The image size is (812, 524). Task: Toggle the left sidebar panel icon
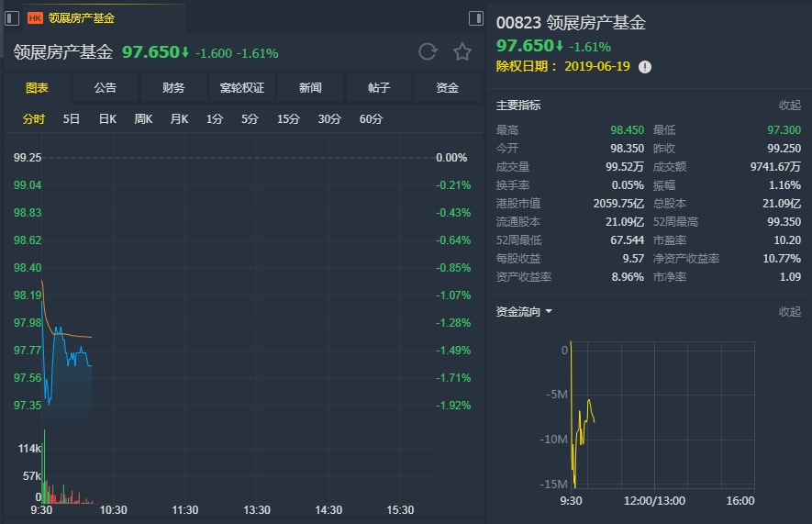point(12,18)
